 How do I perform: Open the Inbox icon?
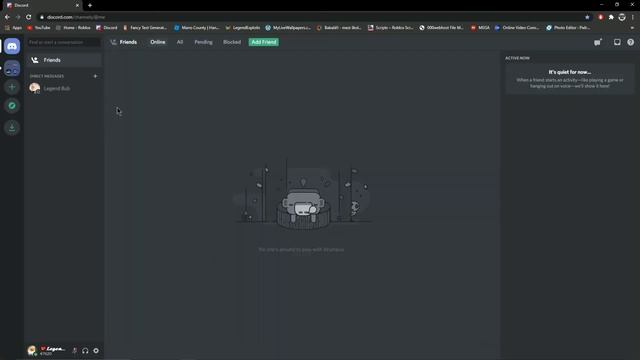pos(617,42)
